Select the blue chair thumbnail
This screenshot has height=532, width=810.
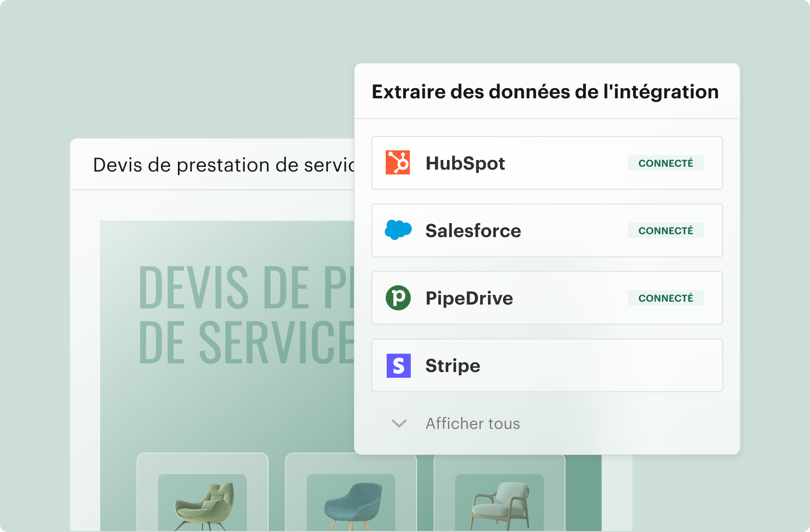click(x=351, y=503)
